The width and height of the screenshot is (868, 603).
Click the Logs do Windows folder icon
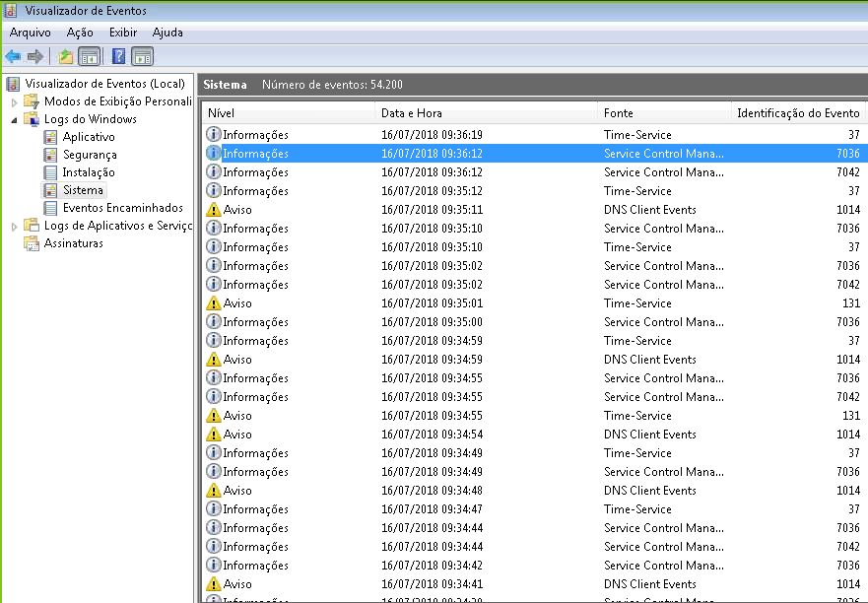coord(32,119)
